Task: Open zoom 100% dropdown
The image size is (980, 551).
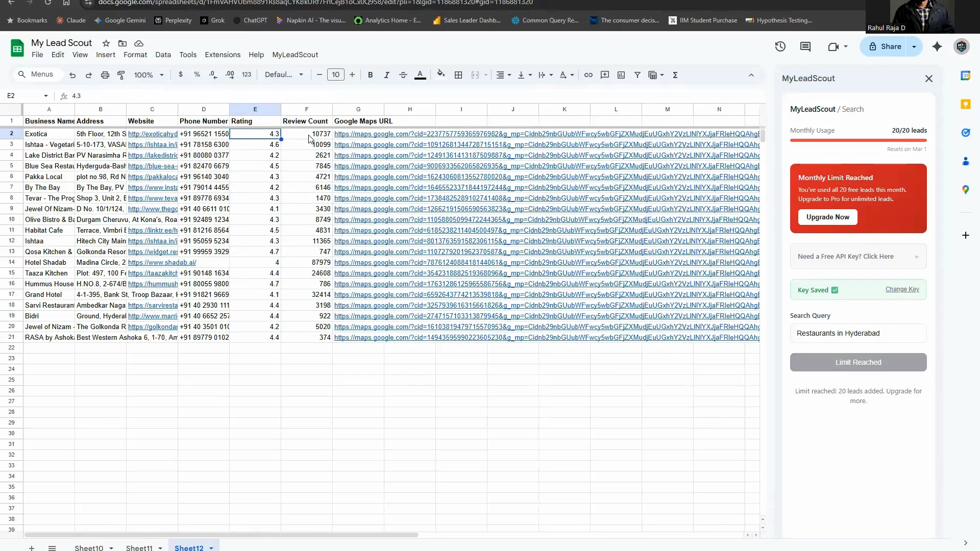Action: point(149,75)
